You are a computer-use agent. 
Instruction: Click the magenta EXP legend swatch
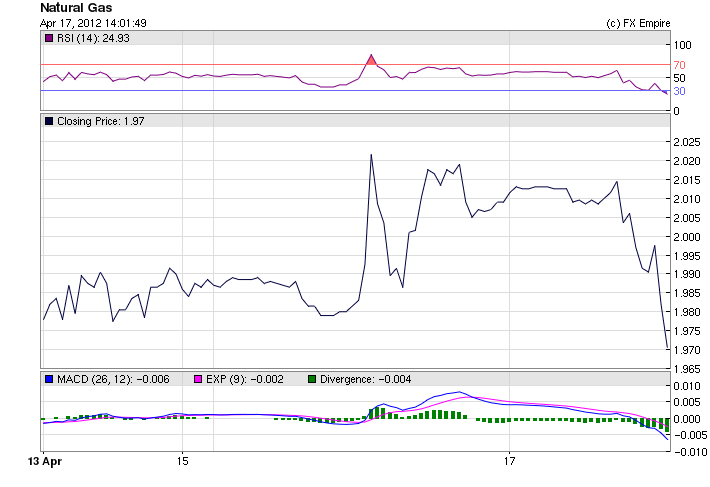pos(198,379)
